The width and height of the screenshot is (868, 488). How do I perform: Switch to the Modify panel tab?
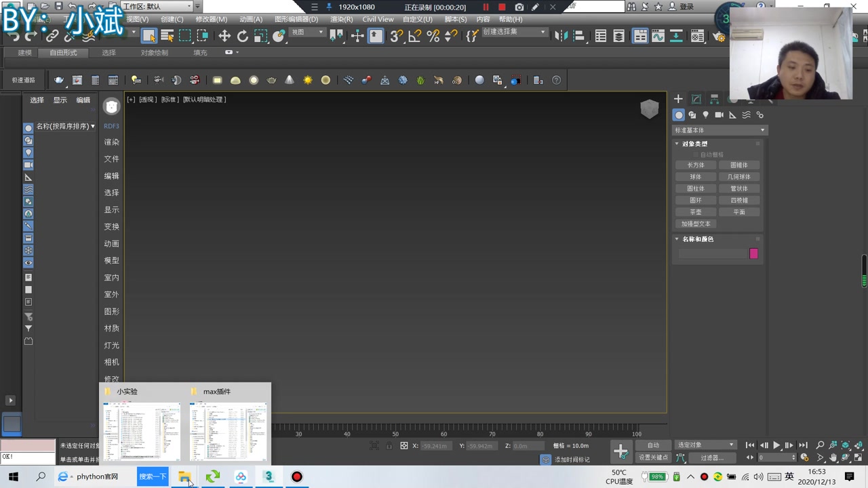[696, 99]
